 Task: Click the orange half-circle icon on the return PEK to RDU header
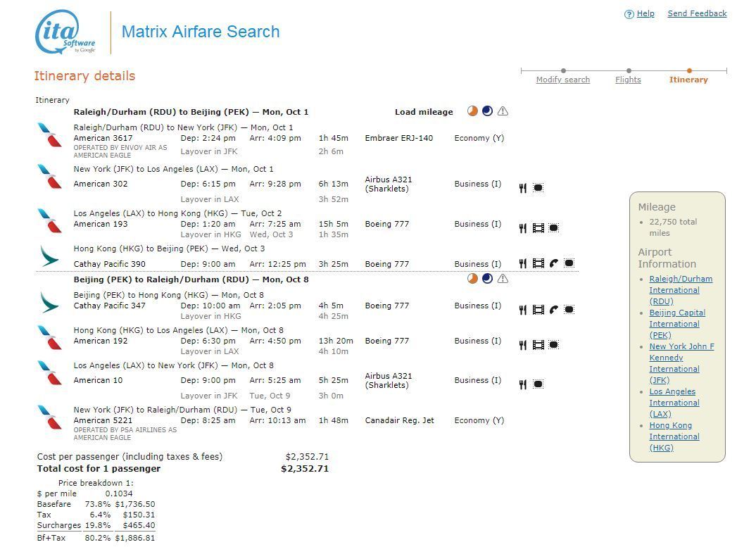point(472,278)
